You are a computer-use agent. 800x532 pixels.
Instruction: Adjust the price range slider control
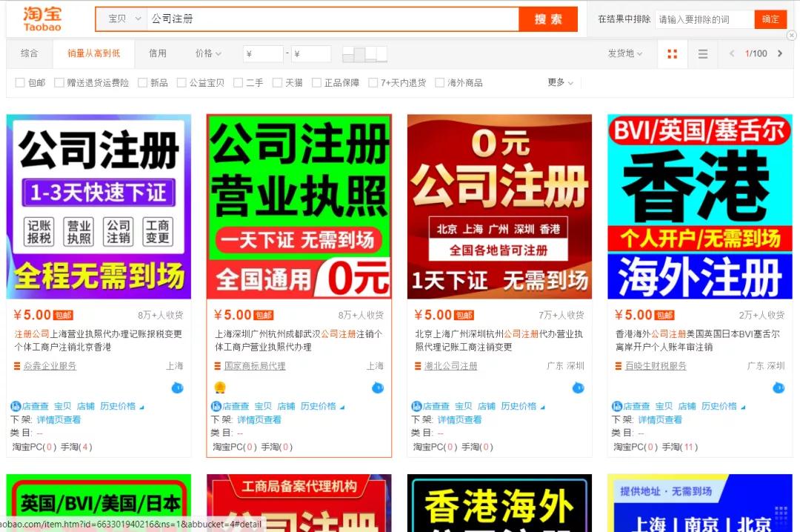[363, 53]
